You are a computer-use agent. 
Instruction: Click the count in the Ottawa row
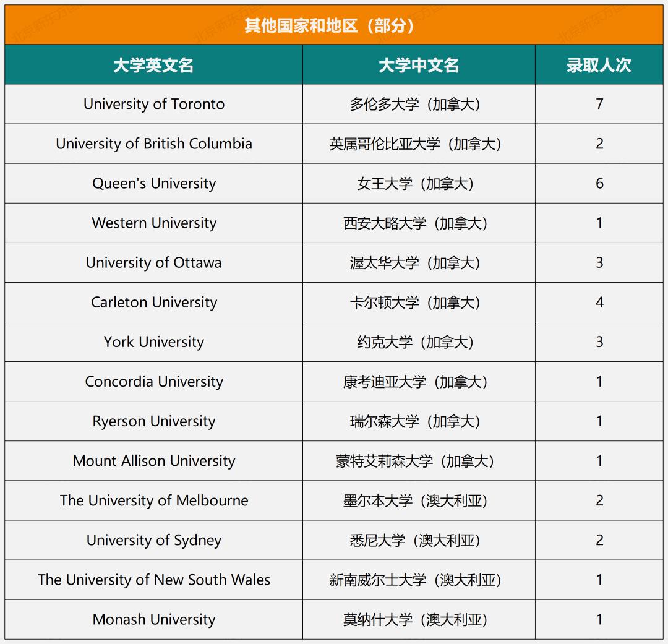coord(599,262)
